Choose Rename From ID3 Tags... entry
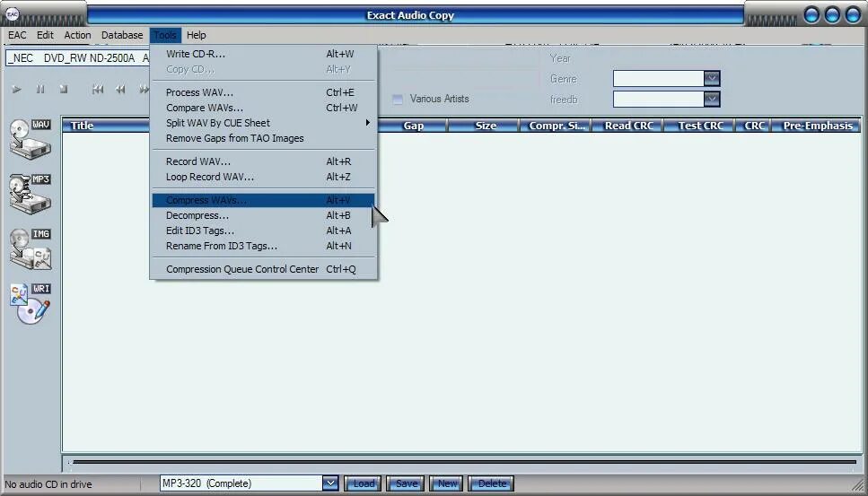The width and height of the screenshot is (868, 496). point(263,246)
